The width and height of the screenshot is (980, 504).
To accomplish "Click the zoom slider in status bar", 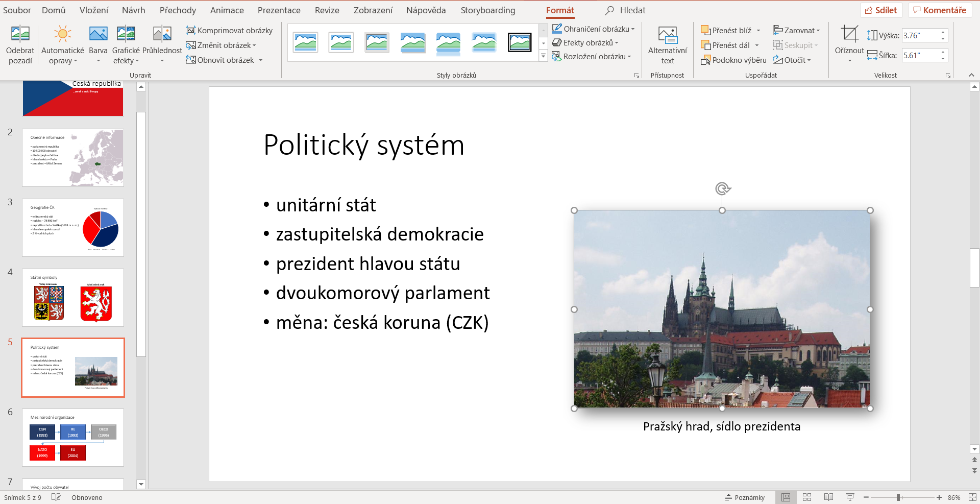I will 898,497.
